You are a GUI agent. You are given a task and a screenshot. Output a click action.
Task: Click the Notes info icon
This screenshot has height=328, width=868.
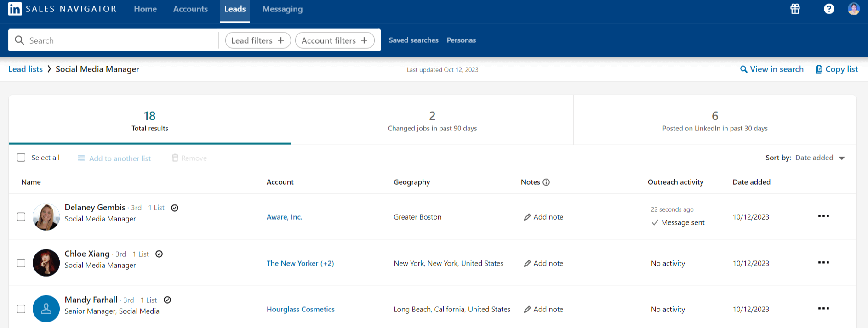pyautogui.click(x=546, y=182)
